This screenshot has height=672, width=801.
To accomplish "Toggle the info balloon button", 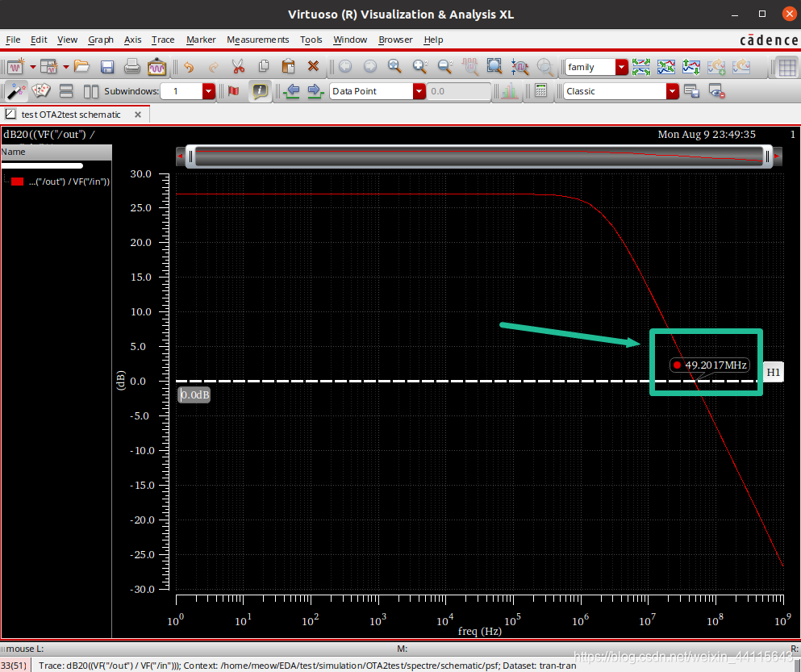I will [260, 91].
